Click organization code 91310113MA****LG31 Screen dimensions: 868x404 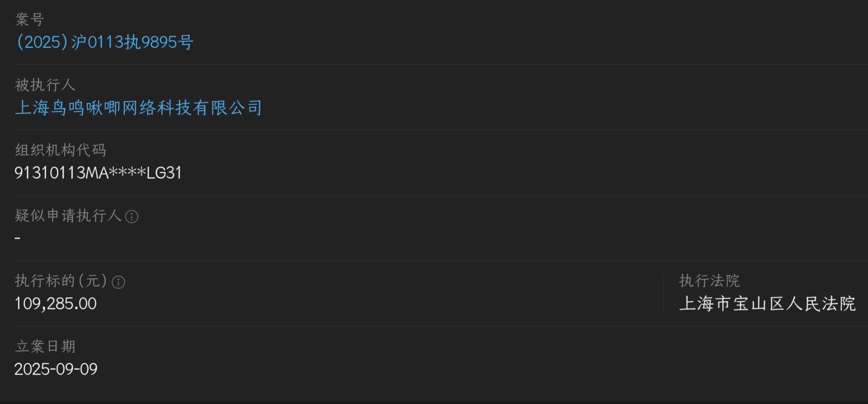(x=98, y=173)
